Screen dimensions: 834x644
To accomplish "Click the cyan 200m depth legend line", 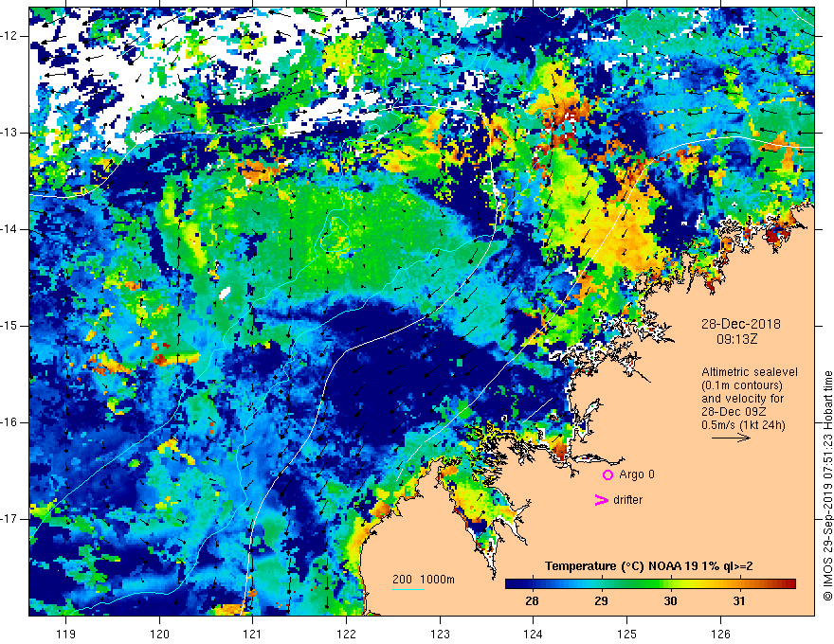I will (408, 589).
